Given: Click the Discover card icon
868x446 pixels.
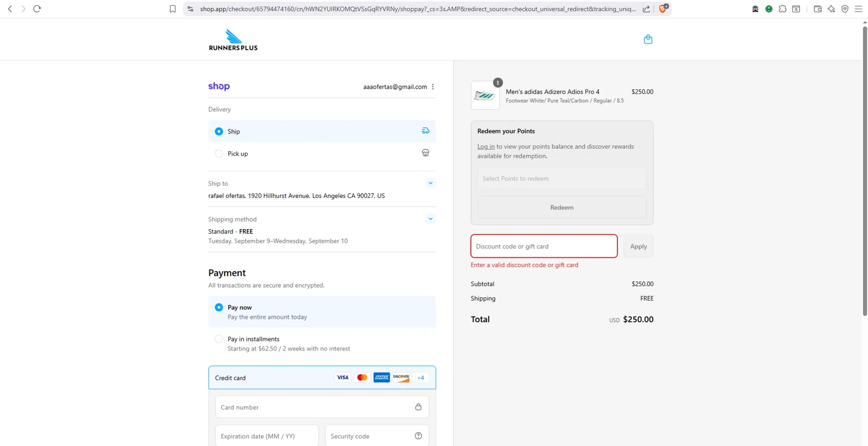Looking at the screenshot, I should pos(401,377).
